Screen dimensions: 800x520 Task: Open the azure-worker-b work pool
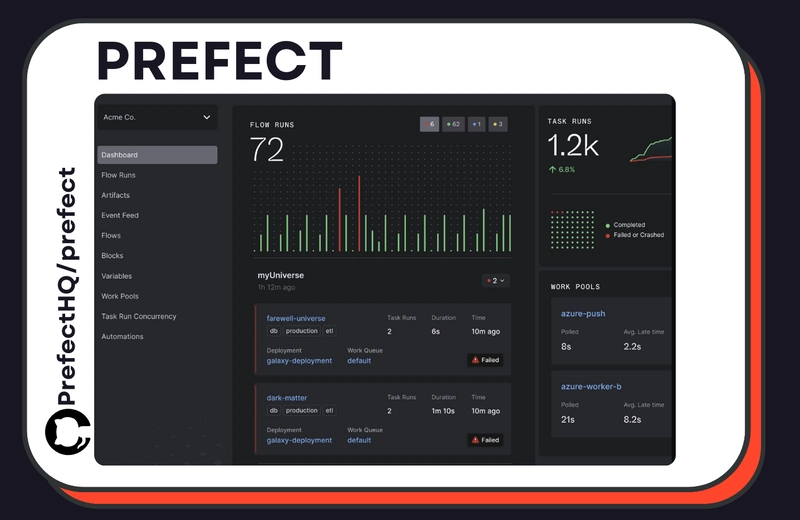(x=591, y=387)
